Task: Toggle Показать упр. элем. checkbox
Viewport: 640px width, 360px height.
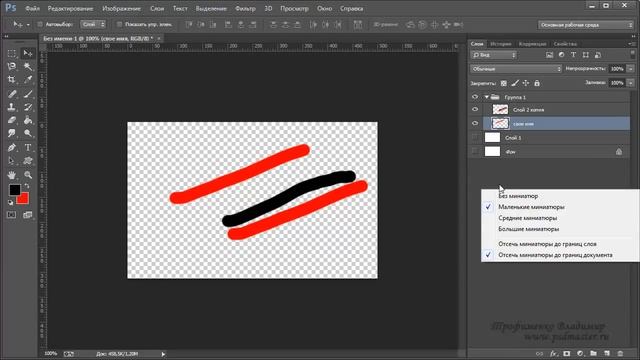Action: click(120, 24)
